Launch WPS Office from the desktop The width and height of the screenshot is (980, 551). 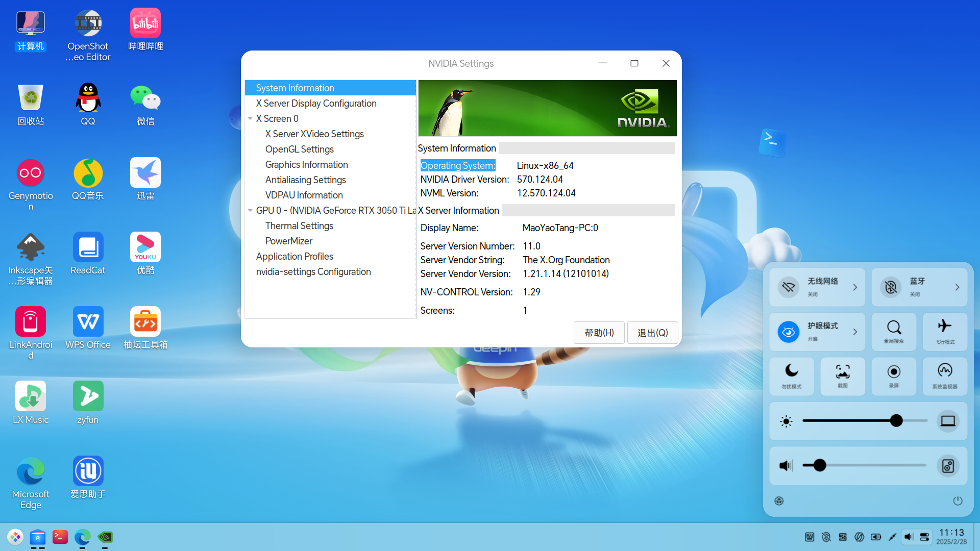coord(88,328)
